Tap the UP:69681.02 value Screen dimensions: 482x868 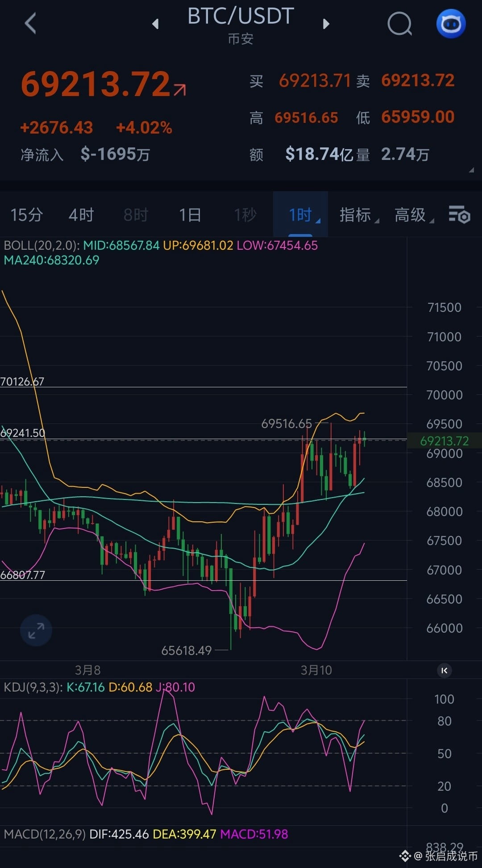point(198,245)
